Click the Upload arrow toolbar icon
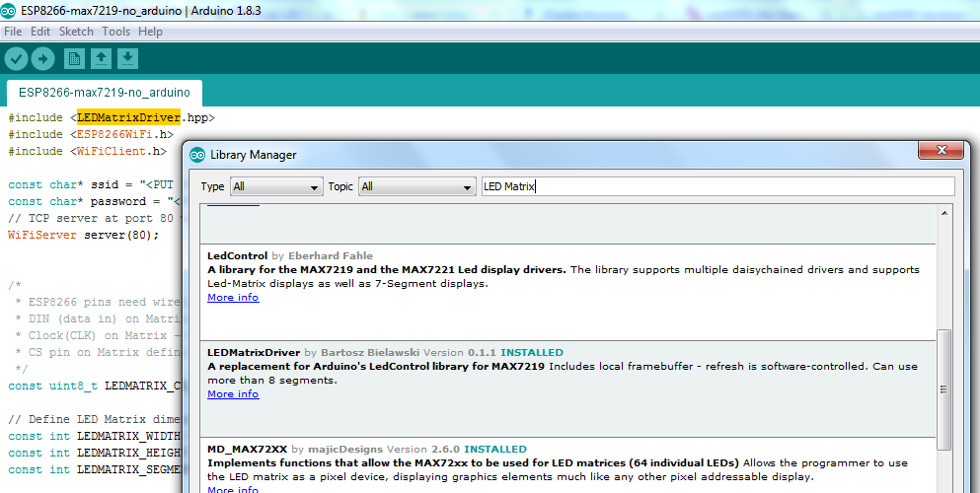This screenshot has height=493, width=980. (42, 59)
